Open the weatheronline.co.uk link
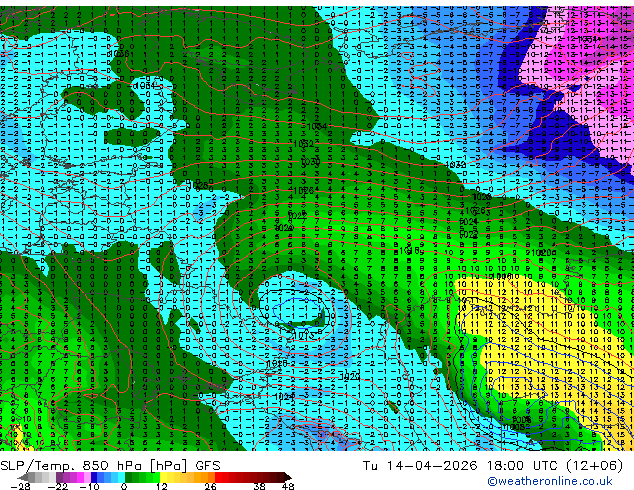Screen dimensions: 634x490 [x=550, y=481]
